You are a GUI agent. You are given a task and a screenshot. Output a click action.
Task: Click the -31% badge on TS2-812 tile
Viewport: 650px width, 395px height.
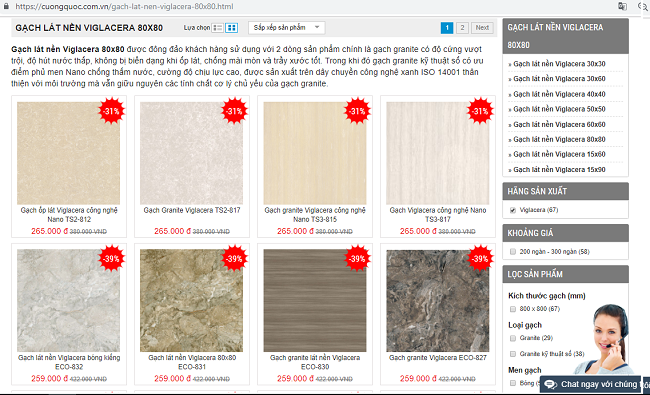[111, 111]
